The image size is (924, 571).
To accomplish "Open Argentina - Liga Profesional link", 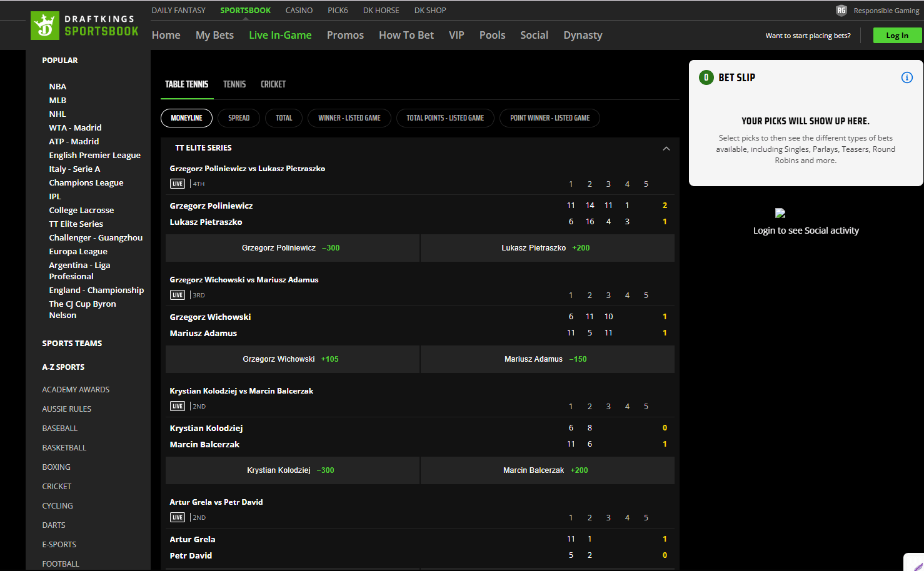I will pyautogui.click(x=80, y=271).
